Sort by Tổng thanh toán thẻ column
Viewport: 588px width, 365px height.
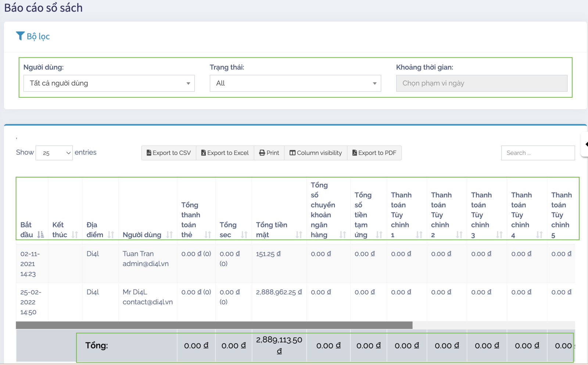tap(208, 235)
